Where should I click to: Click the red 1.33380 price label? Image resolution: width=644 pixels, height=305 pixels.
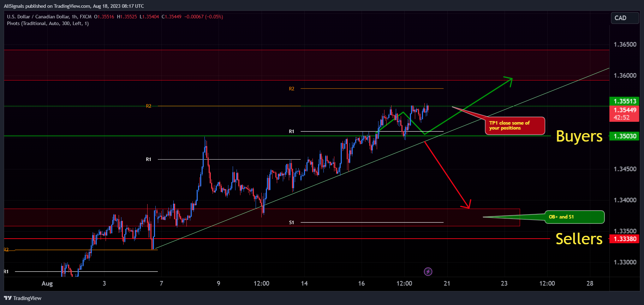625,239
